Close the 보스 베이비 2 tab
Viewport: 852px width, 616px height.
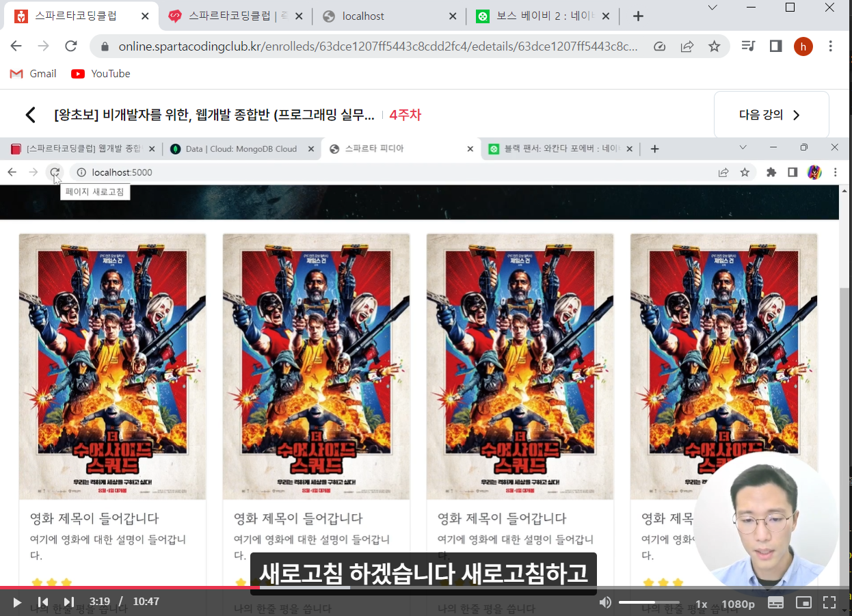pos(605,16)
